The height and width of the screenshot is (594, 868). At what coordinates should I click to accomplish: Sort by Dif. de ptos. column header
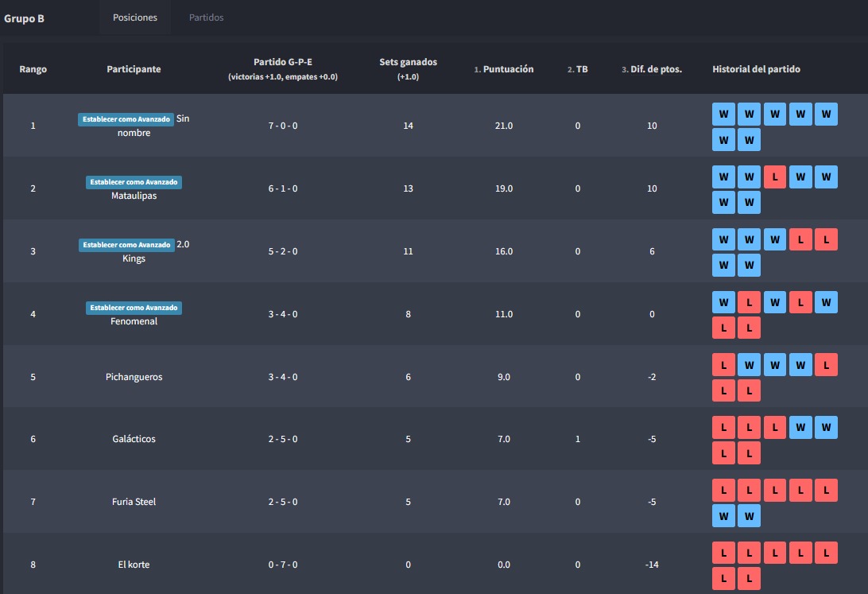click(653, 69)
